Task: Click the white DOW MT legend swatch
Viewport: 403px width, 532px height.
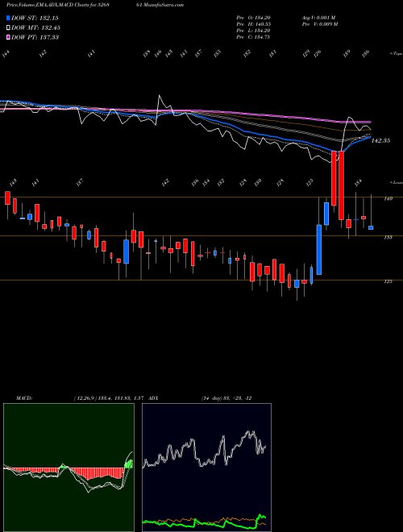Action: click(x=8, y=27)
